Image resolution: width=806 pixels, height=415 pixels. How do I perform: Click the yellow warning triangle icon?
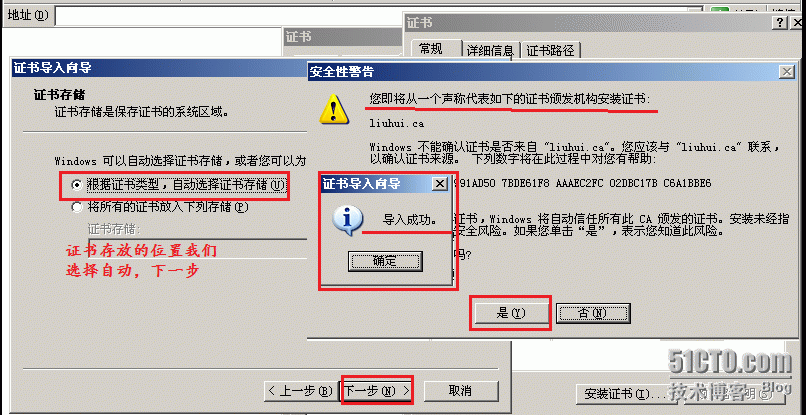pyautogui.click(x=334, y=109)
